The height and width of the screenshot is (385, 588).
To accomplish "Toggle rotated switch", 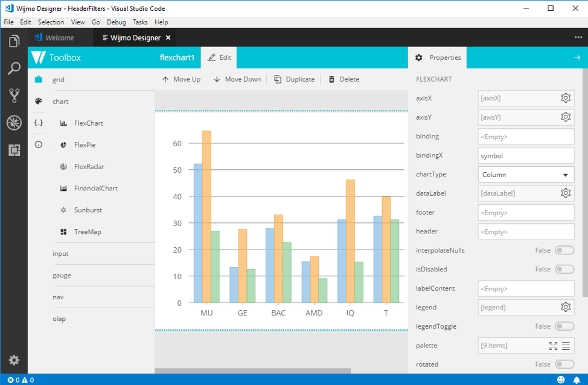I will coord(564,364).
